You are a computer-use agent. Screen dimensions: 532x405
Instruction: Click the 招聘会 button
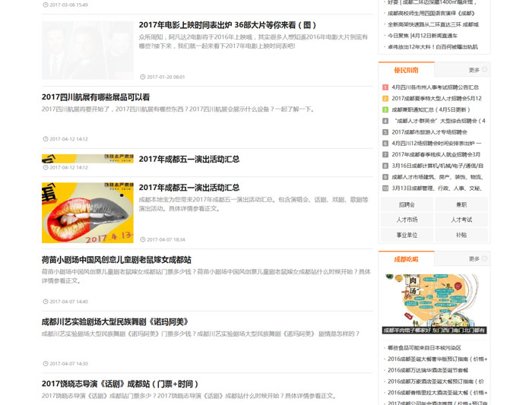[407, 204]
